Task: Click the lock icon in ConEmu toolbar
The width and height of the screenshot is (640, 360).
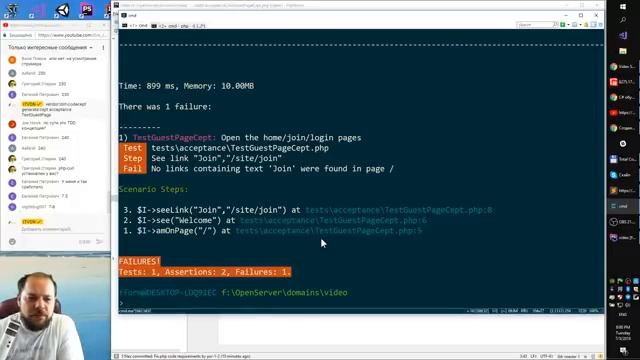Action: tap(586, 25)
